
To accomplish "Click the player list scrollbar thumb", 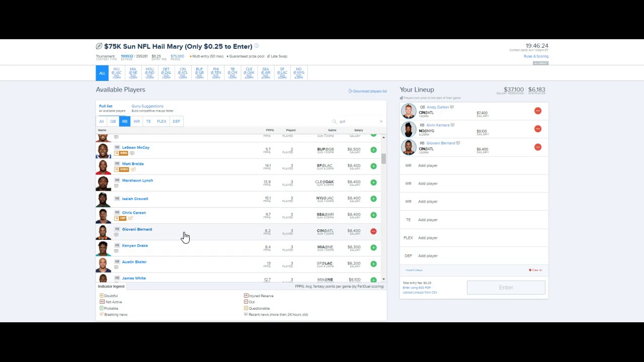I will (x=383, y=159).
